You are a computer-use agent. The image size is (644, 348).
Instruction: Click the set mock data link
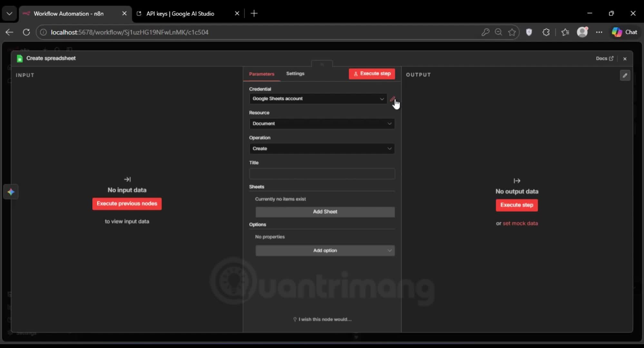click(x=520, y=223)
